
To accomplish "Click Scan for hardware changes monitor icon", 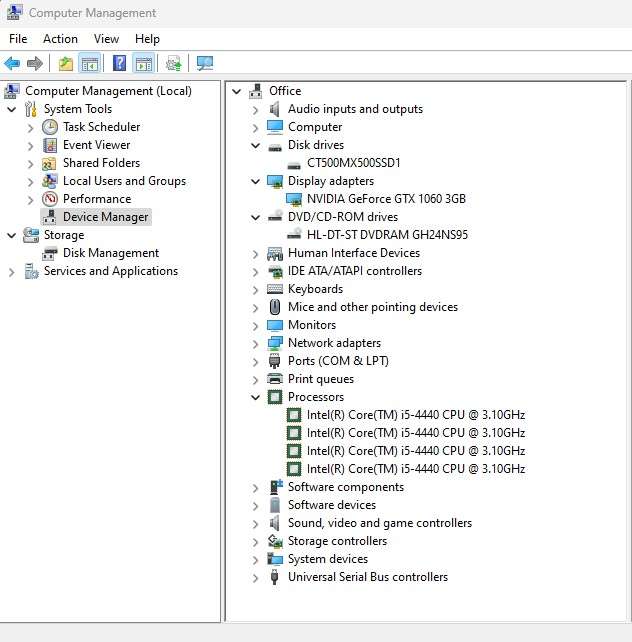I will tap(205, 63).
